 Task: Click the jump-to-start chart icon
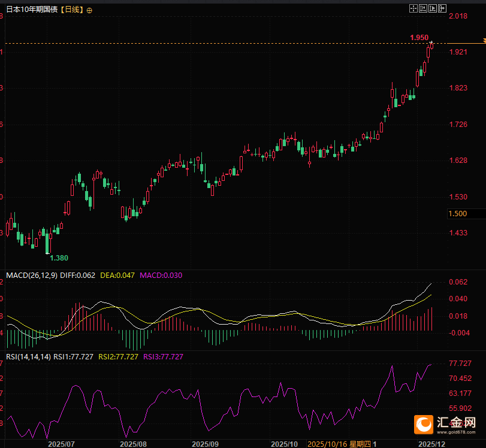coord(423,8)
